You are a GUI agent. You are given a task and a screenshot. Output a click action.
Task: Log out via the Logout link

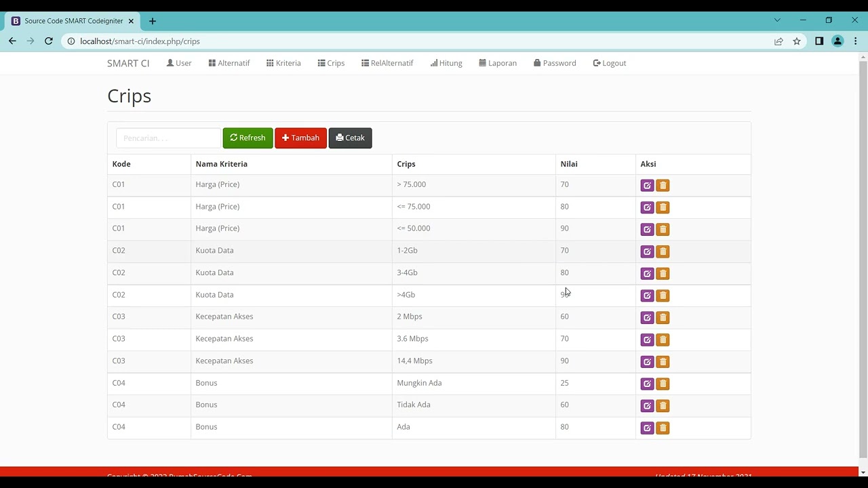[x=610, y=63]
